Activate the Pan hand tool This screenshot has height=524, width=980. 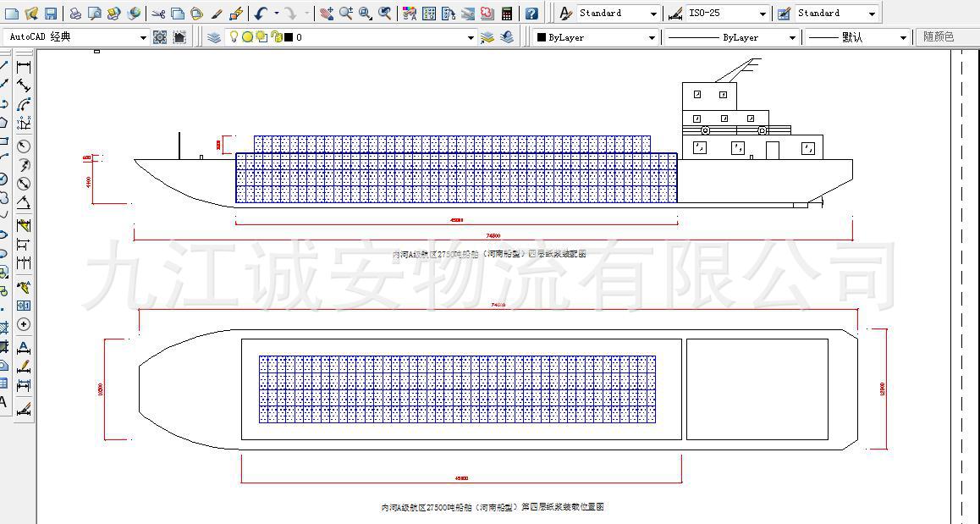[x=327, y=14]
